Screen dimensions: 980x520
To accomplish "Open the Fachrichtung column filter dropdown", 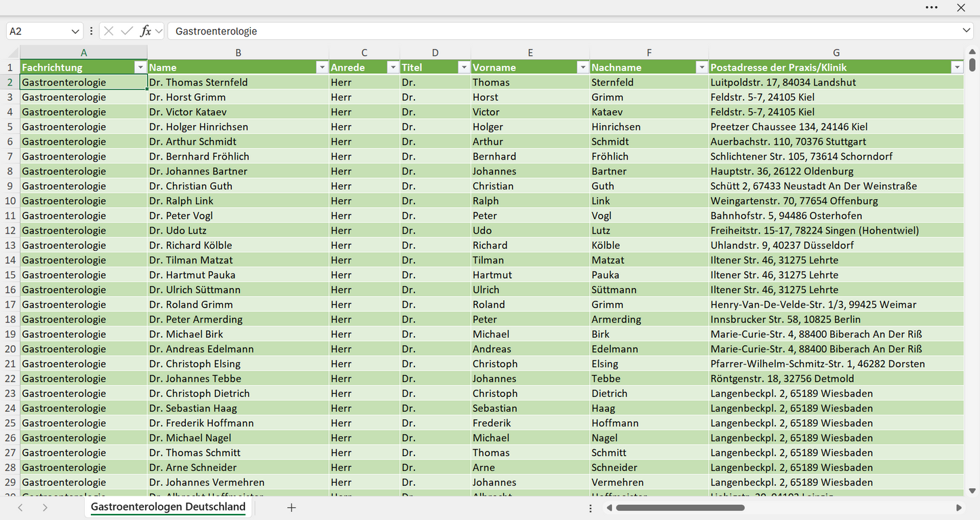I will point(140,67).
